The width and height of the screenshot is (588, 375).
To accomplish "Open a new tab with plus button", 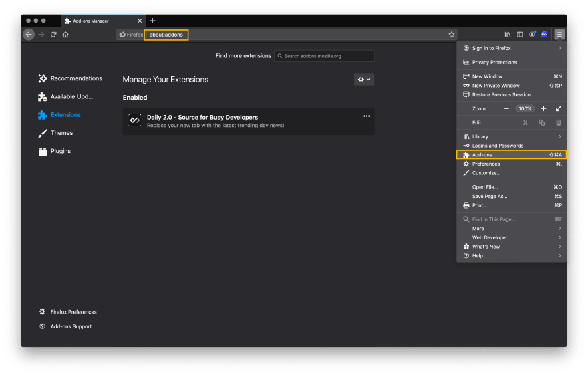I will tap(152, 21).
